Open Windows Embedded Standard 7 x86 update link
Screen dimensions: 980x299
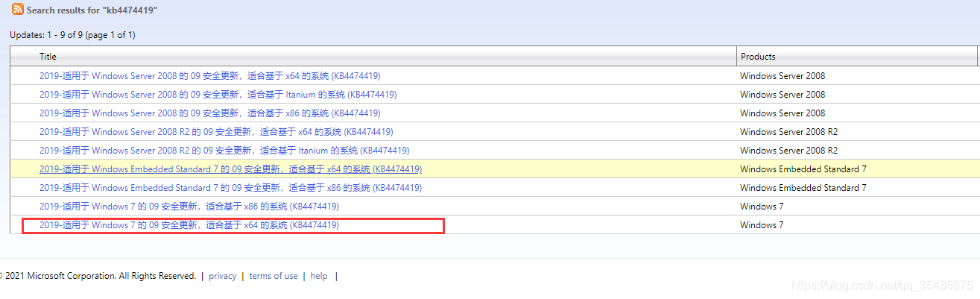point(230,188)
